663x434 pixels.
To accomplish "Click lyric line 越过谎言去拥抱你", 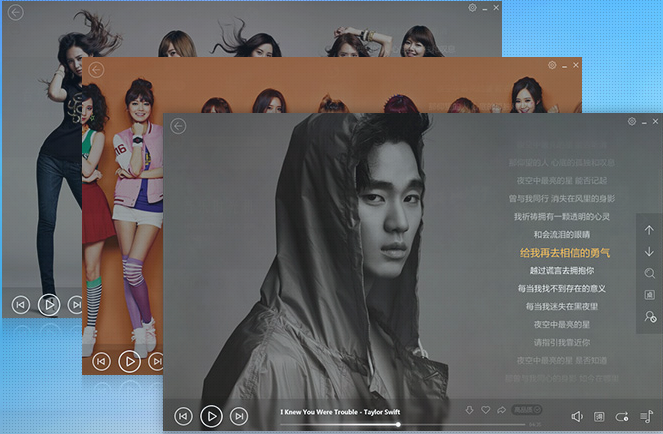I will pyautogui.click(x=562, y=271).
